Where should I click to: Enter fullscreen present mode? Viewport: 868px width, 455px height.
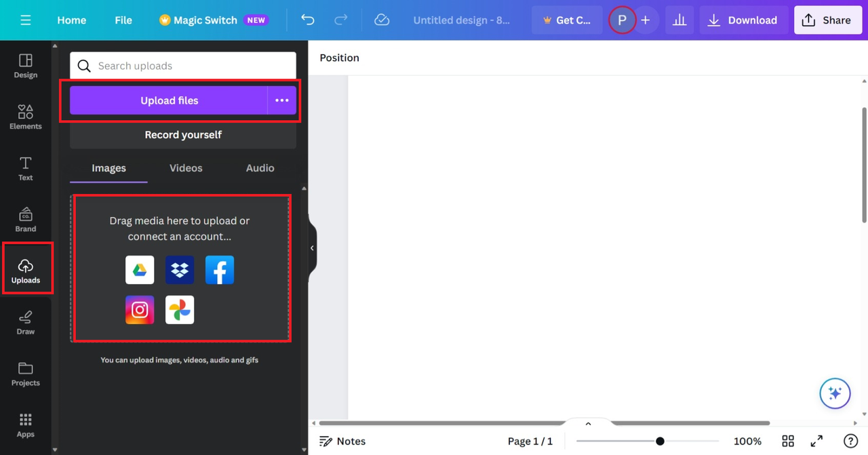tap(817, 441)
